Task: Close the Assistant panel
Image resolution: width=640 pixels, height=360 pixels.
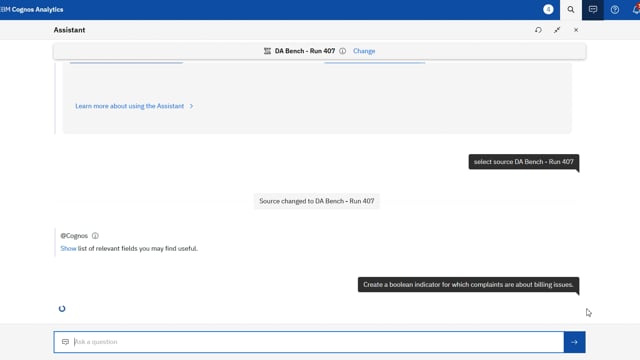Action: [576, 30]
